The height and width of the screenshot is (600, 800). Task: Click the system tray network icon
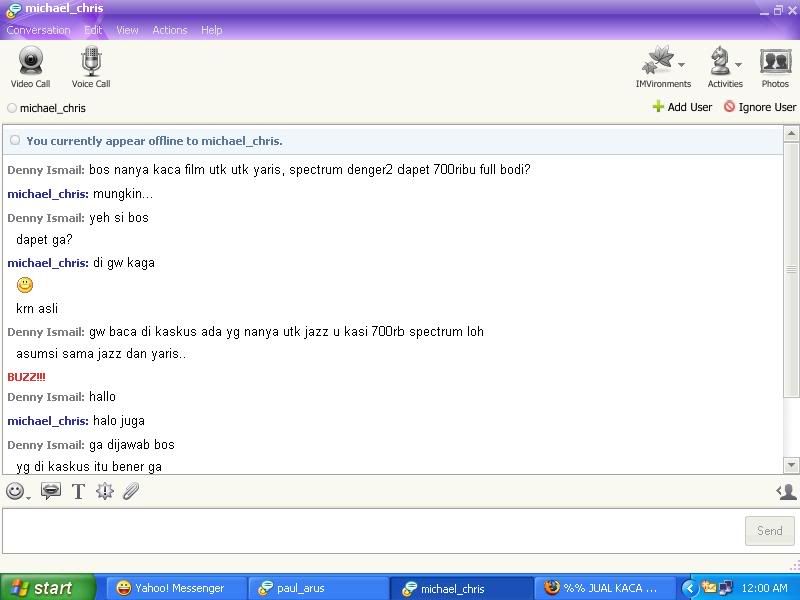[x=726, y=588]
